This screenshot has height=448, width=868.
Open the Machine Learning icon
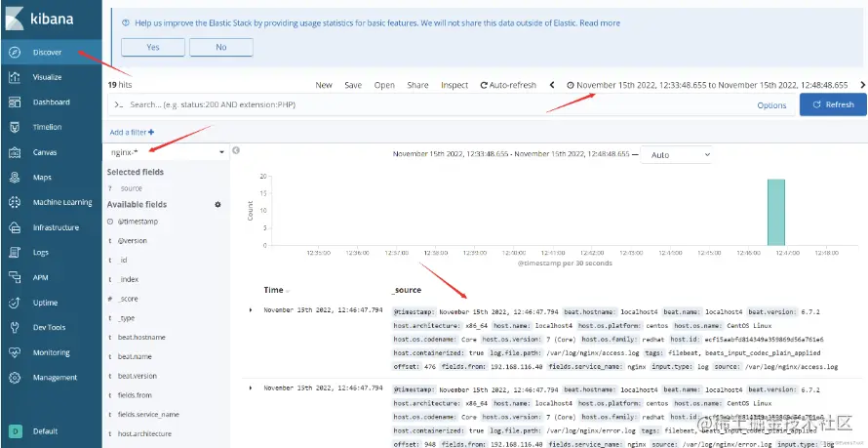tap(15, 203)
